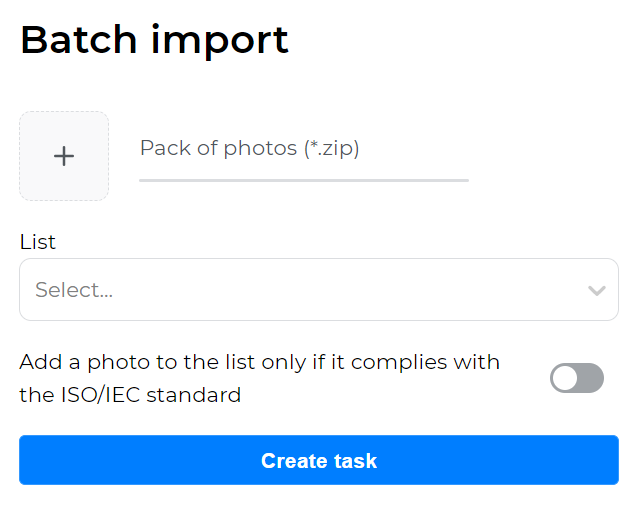Expand the Select... combo box
Image resolution: width=643 pixels, height=506 pixels.
click(319, 290)
